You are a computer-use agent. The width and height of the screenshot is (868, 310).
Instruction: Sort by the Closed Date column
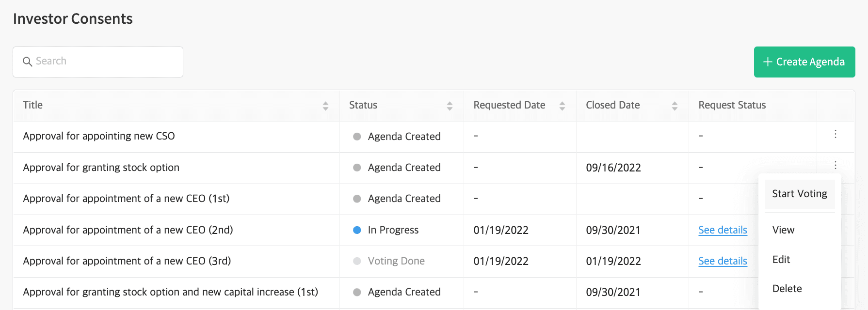(x=675, y=106)
